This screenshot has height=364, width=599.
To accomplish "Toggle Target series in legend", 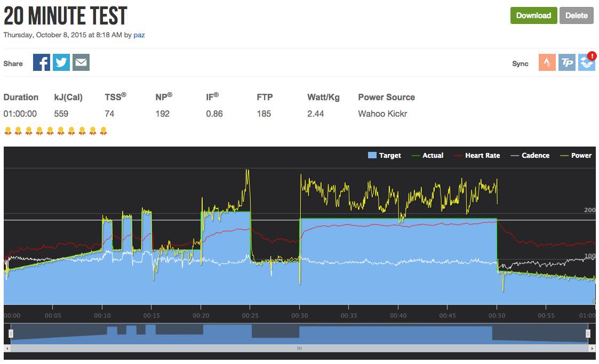I will click(x=384, y=155).
